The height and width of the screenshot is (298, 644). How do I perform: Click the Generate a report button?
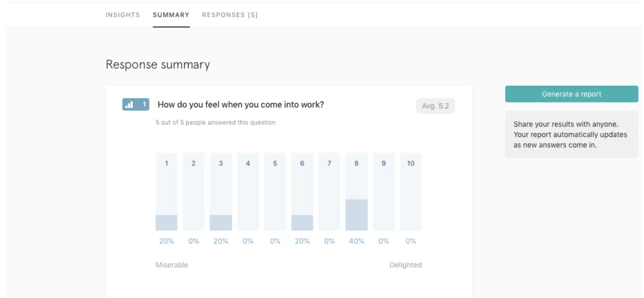[x=571, y=94]
